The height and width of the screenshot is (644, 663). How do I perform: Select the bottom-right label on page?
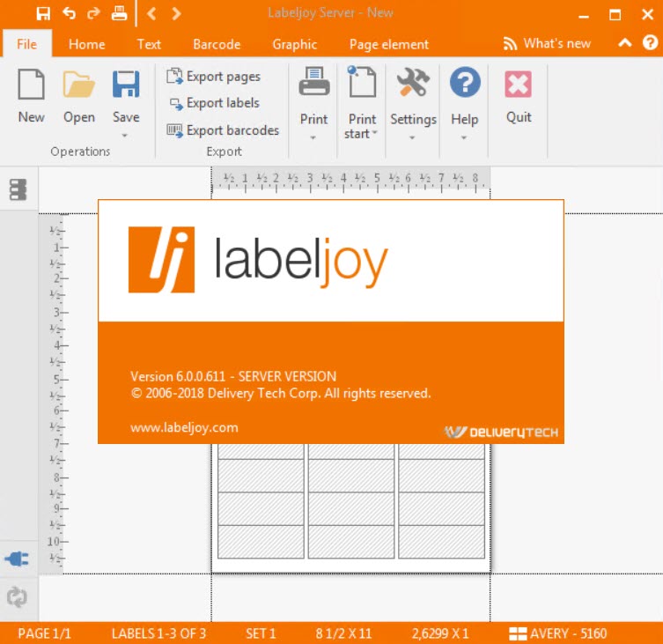441,542
